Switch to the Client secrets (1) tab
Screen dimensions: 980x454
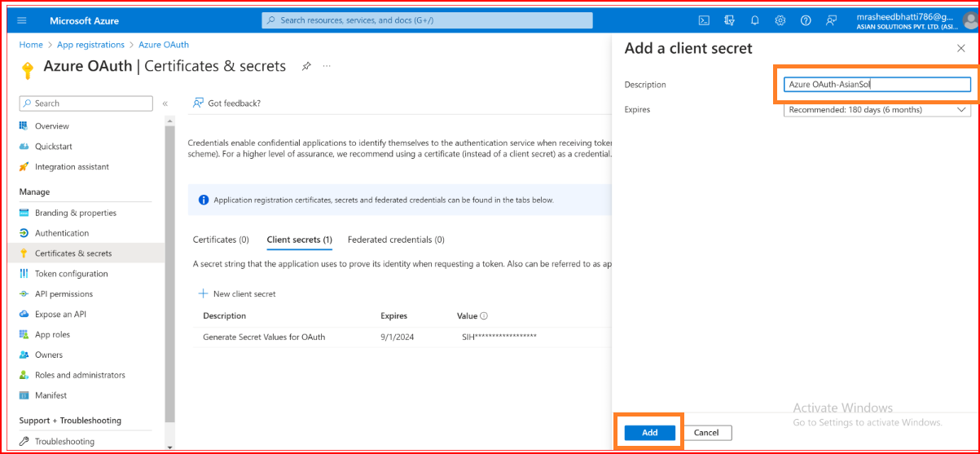[x=299, y=240]
